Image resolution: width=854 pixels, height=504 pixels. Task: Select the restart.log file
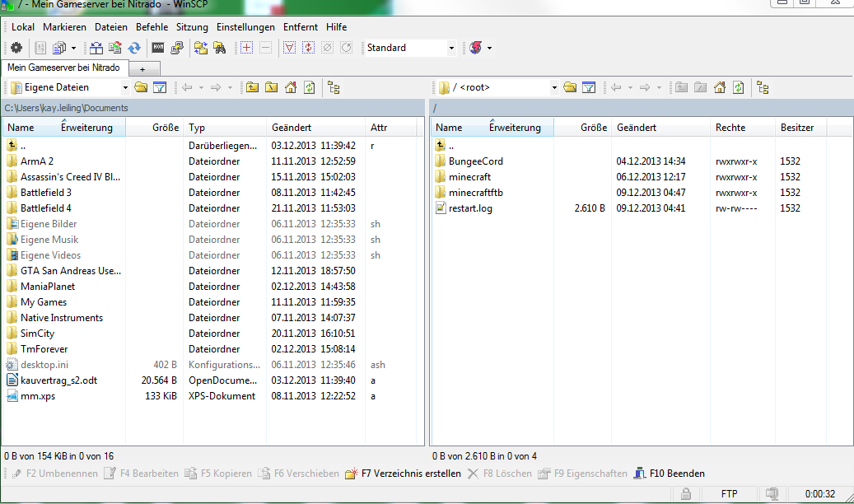pos(470,208)
